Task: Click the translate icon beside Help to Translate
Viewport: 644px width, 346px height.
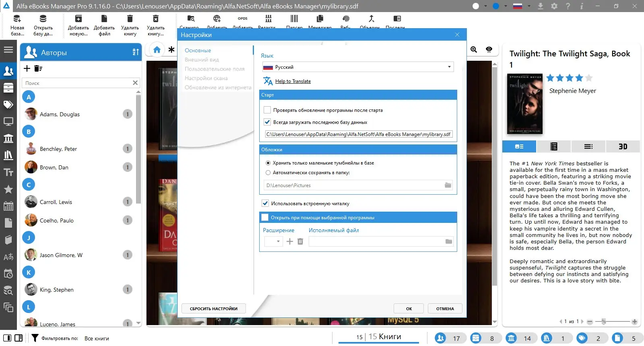Action: pyautogui.click(x=268, y=81)
